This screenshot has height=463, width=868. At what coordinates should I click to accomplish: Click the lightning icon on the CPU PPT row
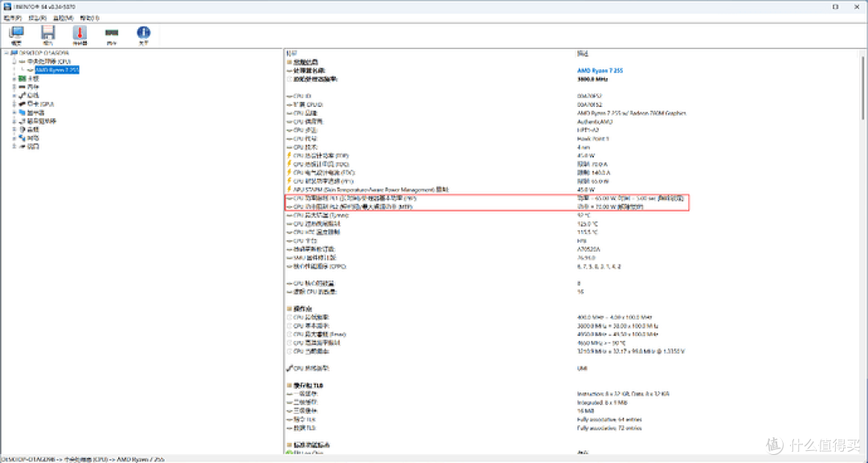[x=289, y=181]
